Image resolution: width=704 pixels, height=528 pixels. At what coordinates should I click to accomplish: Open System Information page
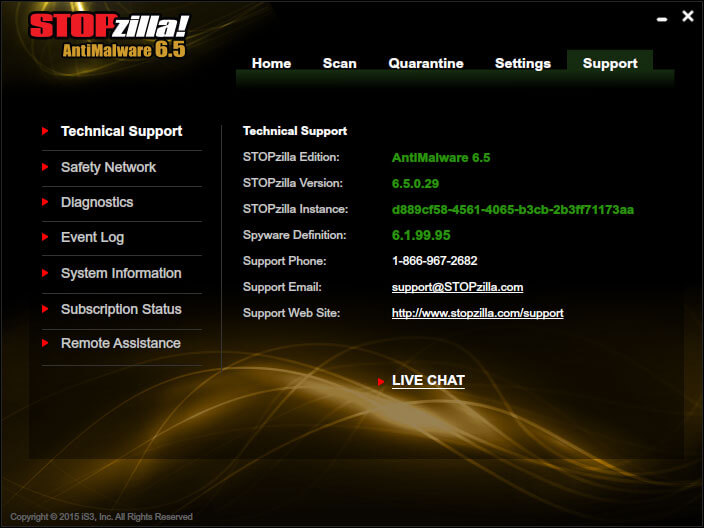pyautogui.click(x=121, y=273)
